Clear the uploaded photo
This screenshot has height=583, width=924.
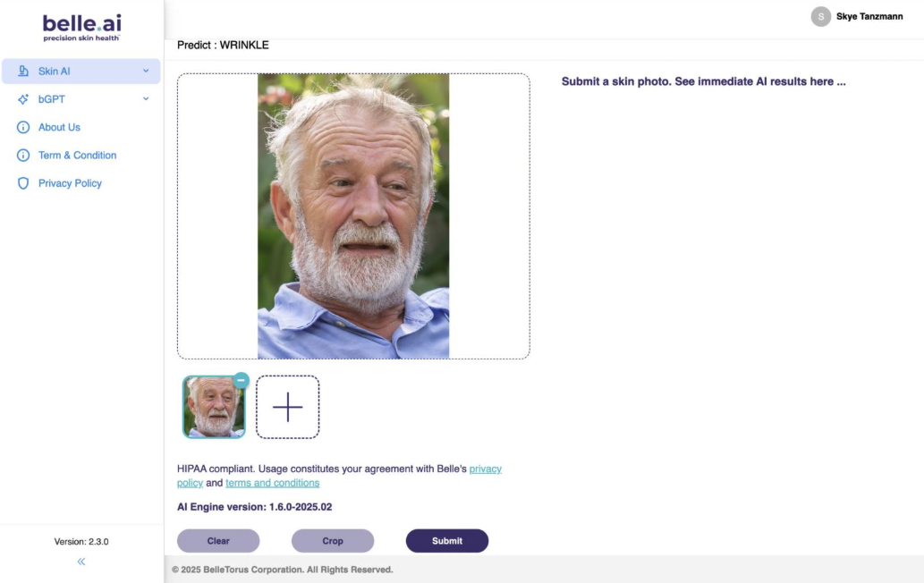(x=218, y=541)
